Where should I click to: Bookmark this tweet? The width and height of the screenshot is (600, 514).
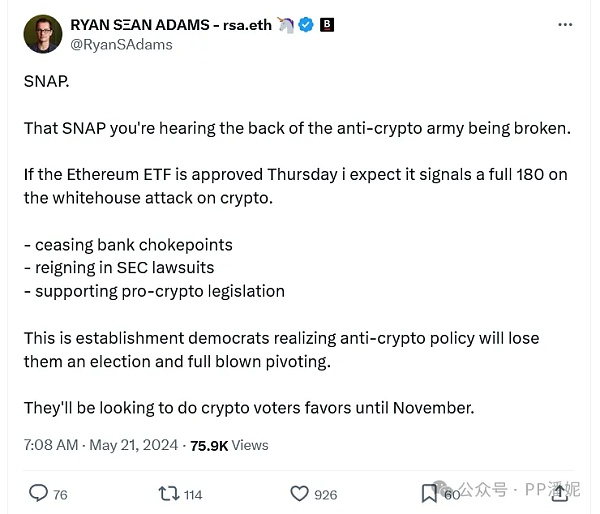tap(429, 492)
